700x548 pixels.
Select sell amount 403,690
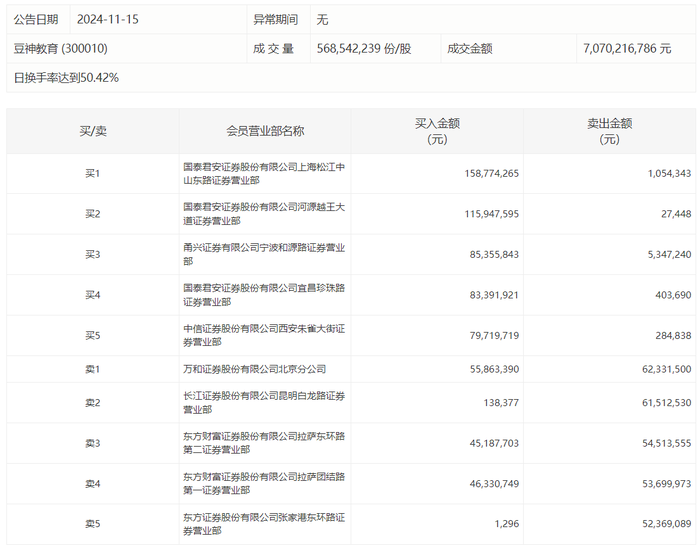pyautogui.click(x=673, y=295)
